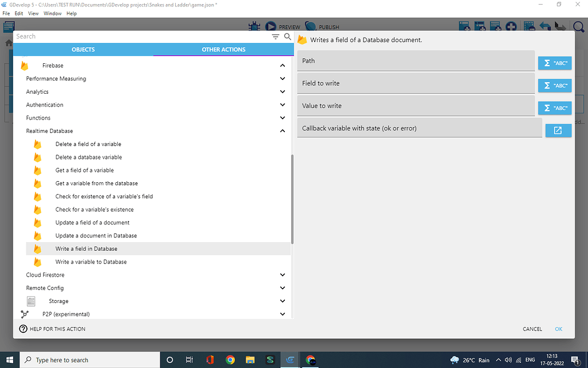Open the Help menu
The height and width of the screenshot is (368, 588).
(x=71, y=13)
